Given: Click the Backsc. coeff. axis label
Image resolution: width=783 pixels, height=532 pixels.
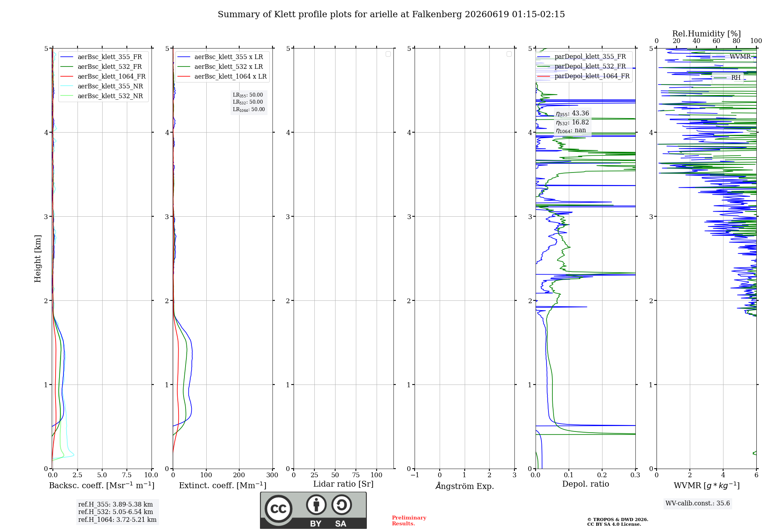Looking at the screenshot, I should (102, 485).
